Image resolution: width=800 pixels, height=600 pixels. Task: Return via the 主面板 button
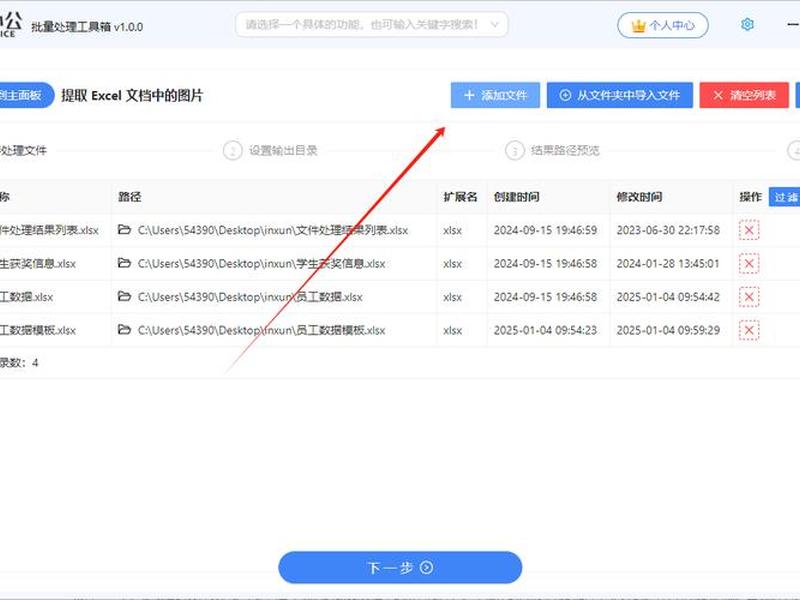26,95
